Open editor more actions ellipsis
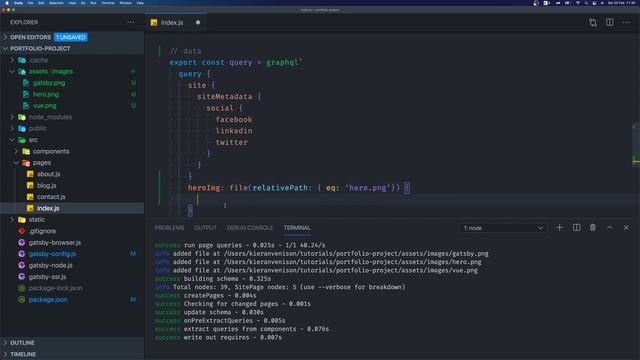The image size is (640, 360). 626,22
